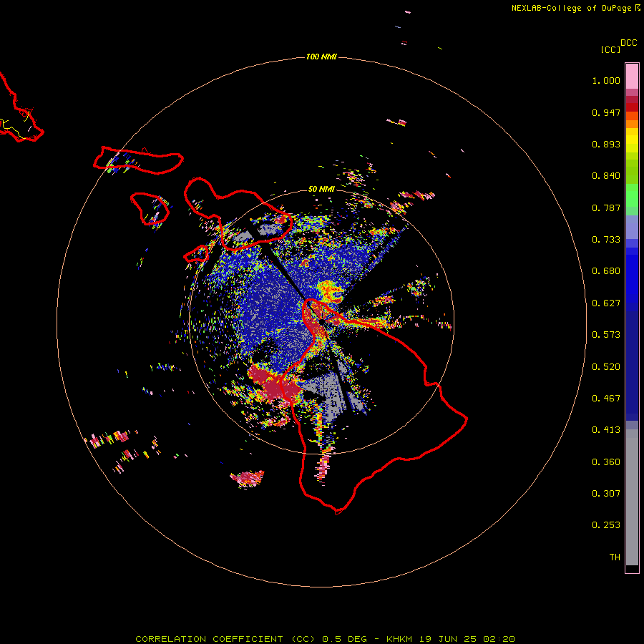Click the DCC label above the color bar

coord(629,43)
